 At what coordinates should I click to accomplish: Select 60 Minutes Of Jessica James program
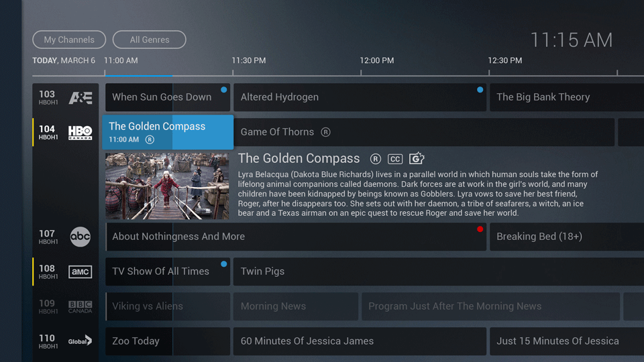pos(360,341)
